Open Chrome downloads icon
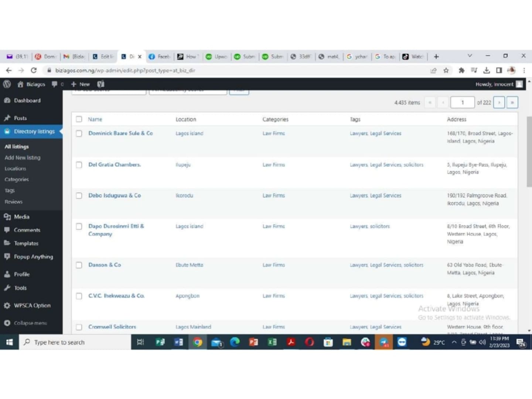The image size is (532, 399). (x=487, y=70)
